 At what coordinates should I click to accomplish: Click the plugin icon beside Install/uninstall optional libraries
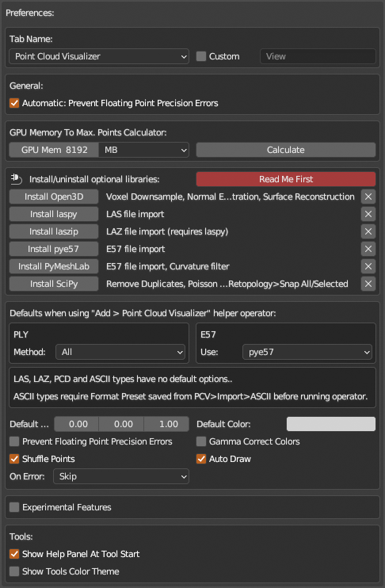16,179
